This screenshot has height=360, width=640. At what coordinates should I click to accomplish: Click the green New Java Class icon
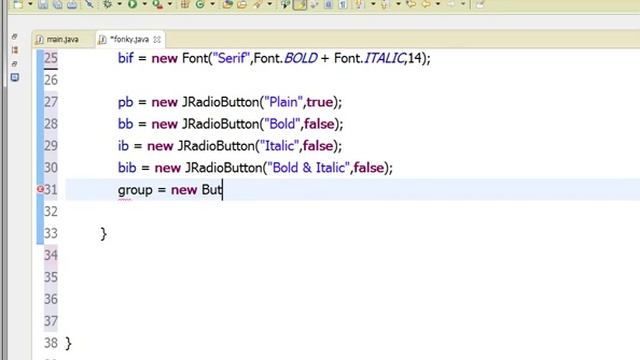[x=200, y=4]
